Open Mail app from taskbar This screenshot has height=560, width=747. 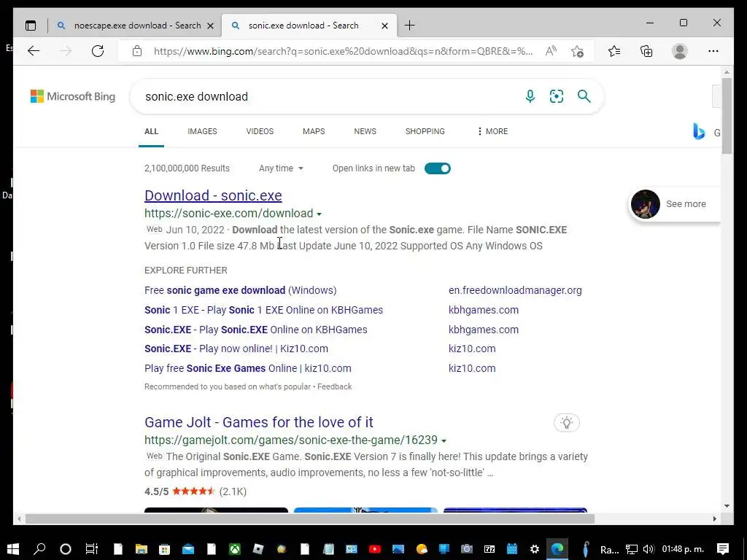tap(188, 549)
